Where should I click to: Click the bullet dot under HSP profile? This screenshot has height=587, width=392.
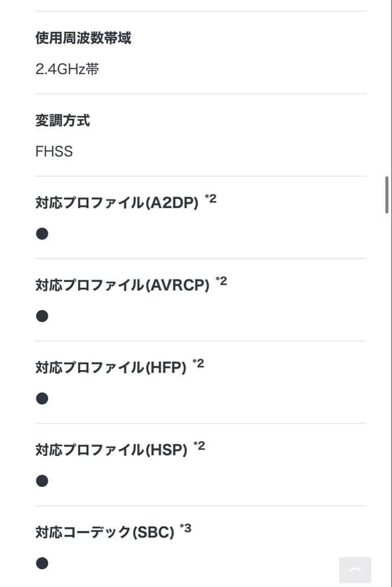[x=42, y=480]
